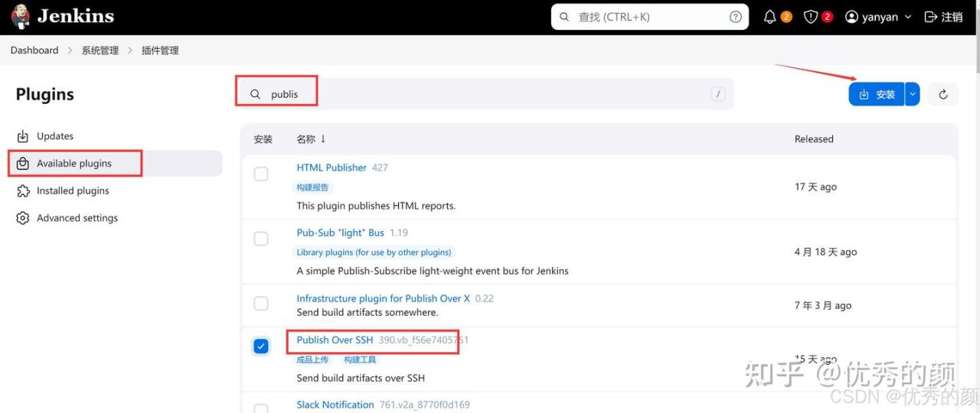The width and height of the screenshot is (980, 413).
Task: Open the Installed plugins section
Action: click(x=73, y=190)
